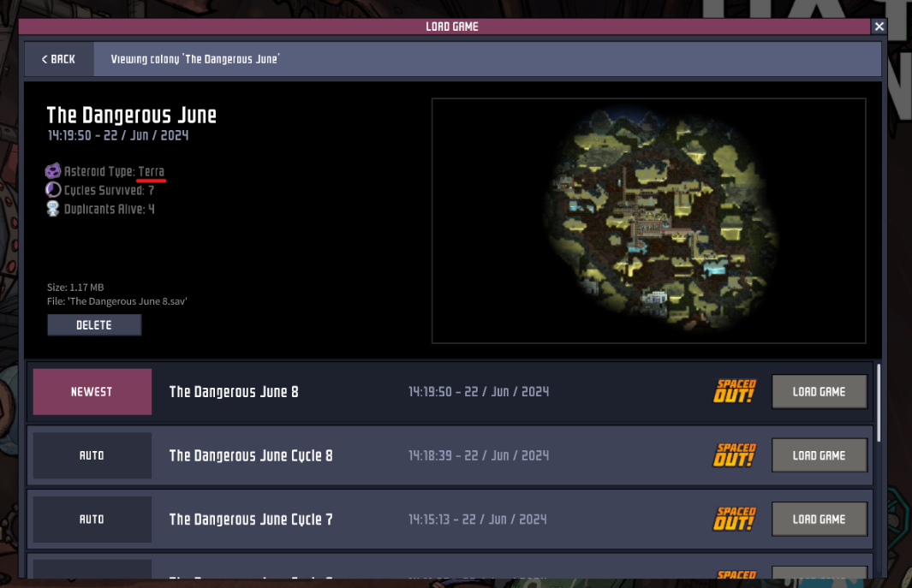Click file name 'The Dangerous June 8.sav'
The image size is (912, 588).
click(x=117, y=301)
